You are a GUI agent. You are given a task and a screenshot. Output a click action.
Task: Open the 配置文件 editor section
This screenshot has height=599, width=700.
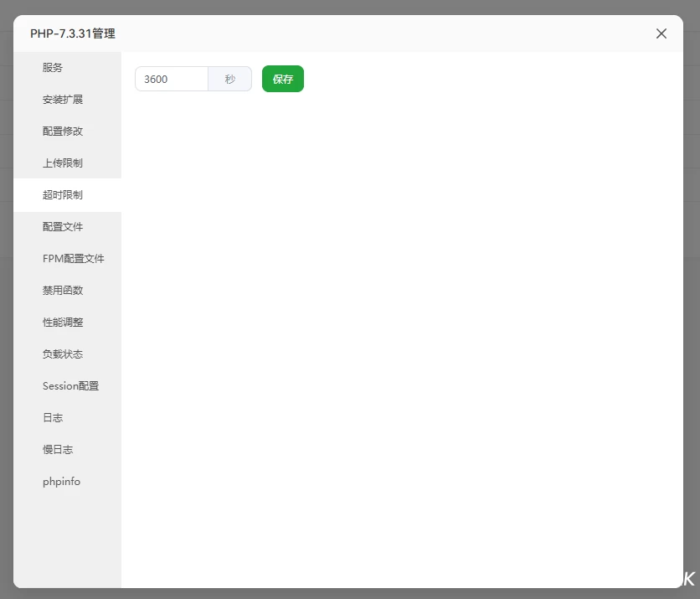pyautogui.click(x=63, y=226)
